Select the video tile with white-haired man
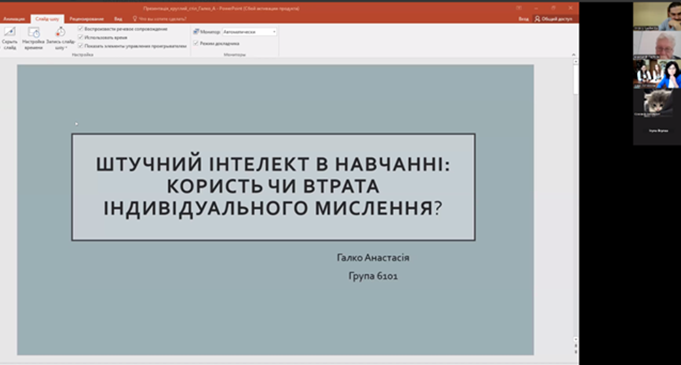681x365 pixels. (x=657, y=45)
